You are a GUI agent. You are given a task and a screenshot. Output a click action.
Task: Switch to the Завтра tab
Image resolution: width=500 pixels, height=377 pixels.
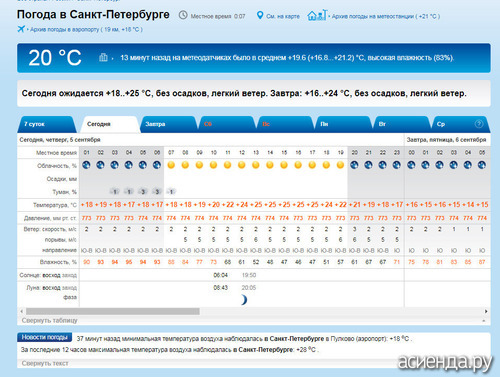(169, 124)
